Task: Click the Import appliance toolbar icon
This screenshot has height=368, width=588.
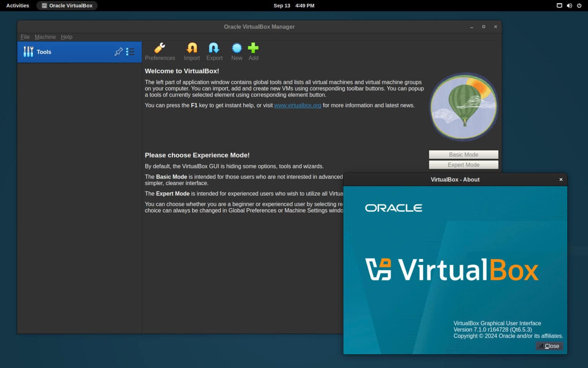Action: 191,51
